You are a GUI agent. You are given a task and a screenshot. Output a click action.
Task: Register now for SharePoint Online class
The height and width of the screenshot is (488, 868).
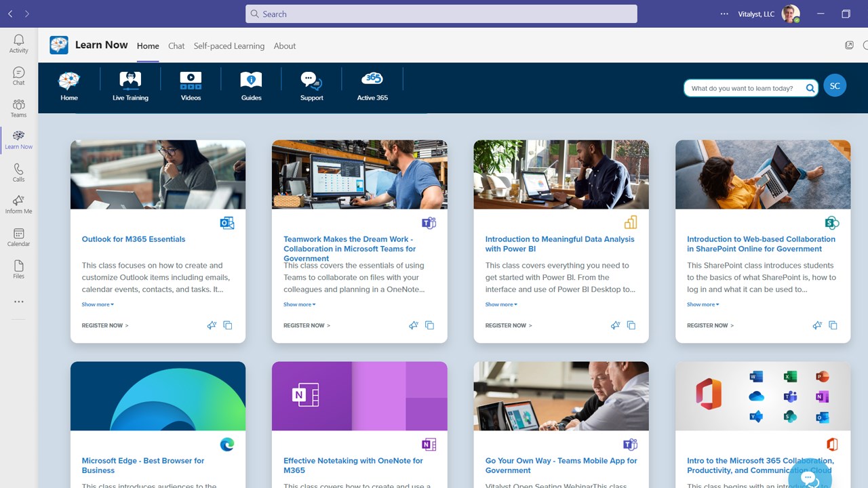[x=711, y=325]
